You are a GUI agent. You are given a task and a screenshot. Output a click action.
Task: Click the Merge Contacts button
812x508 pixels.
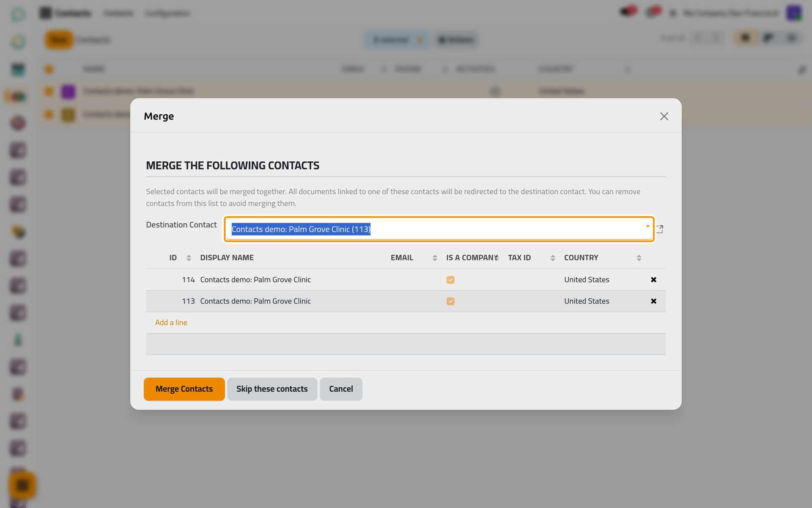(x=184, y=389)
